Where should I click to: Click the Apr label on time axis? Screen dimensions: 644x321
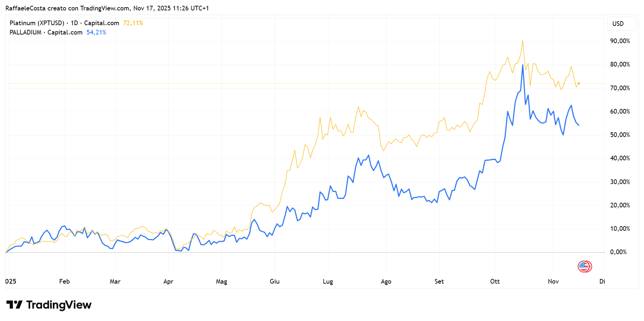168,281
